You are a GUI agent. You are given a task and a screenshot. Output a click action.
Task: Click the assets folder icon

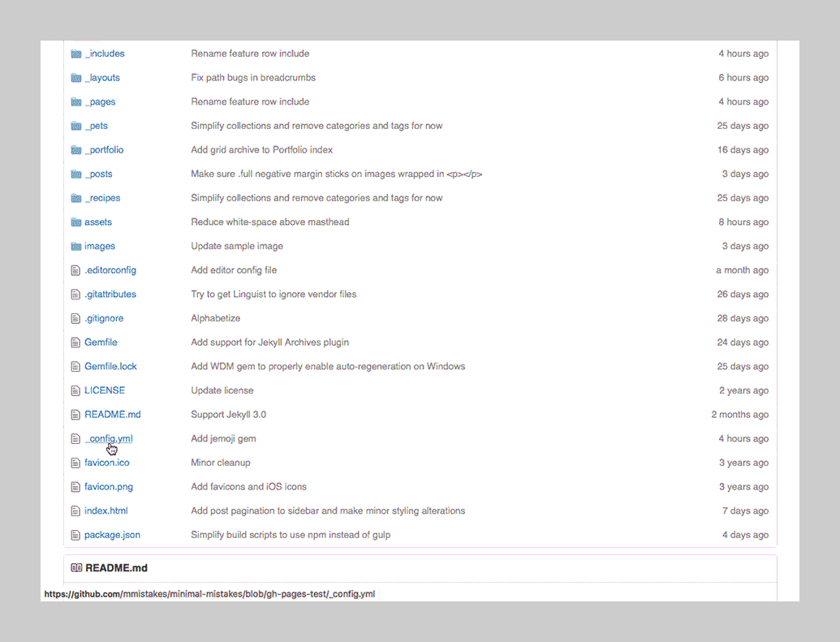tap(76, 222)
